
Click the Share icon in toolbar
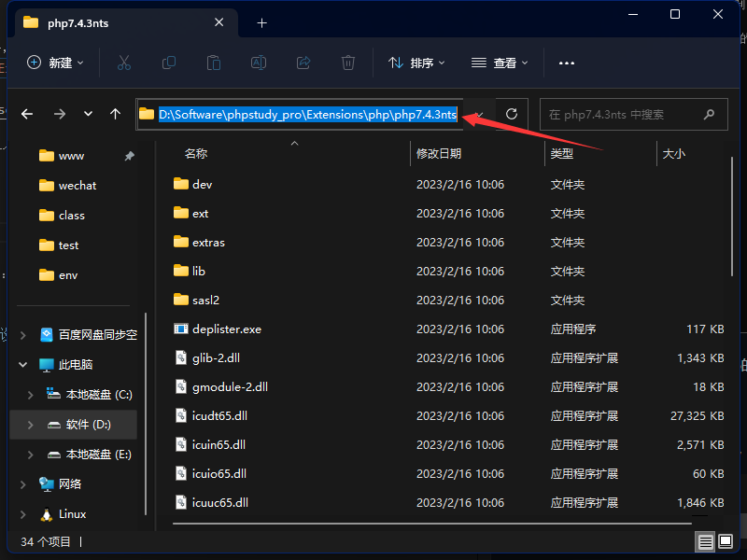[303, 63]
